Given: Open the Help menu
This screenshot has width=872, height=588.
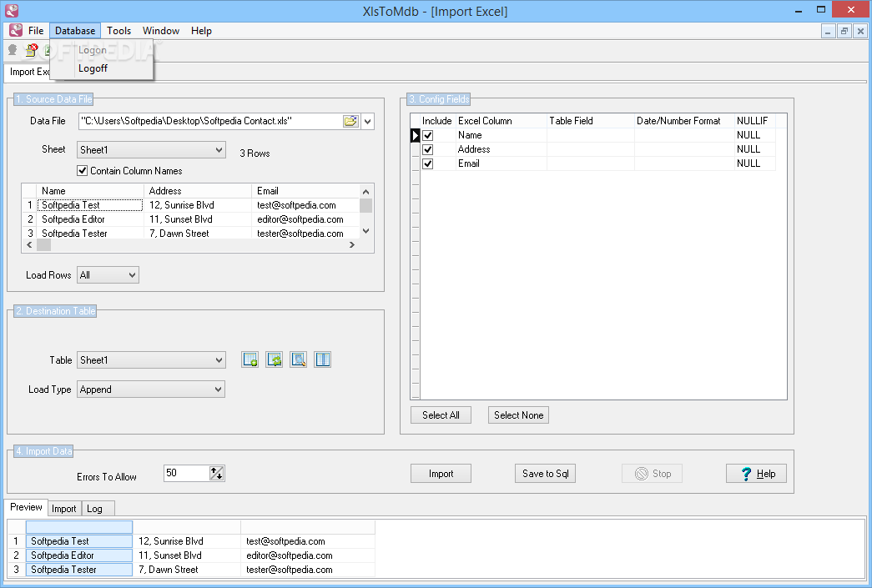Looking at the screenshot, I should point(201,31).
